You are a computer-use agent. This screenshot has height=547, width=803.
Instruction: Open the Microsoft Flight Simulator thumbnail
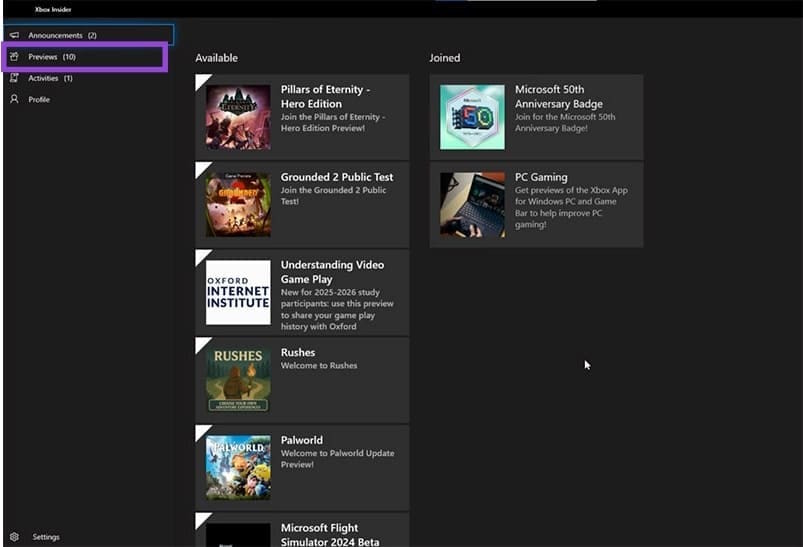[x=238, y=535]
